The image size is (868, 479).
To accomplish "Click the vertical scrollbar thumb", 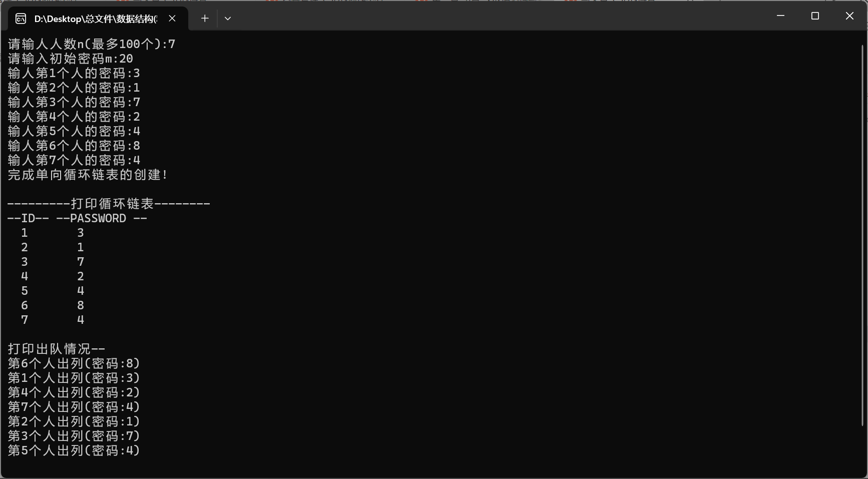I will [x=862, y=235].
